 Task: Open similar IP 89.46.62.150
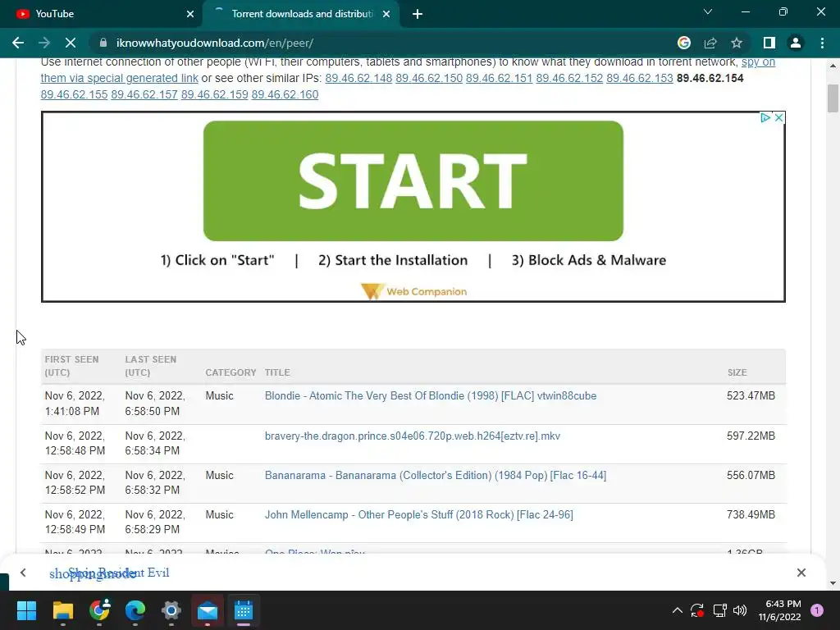(x=428, y=78)
